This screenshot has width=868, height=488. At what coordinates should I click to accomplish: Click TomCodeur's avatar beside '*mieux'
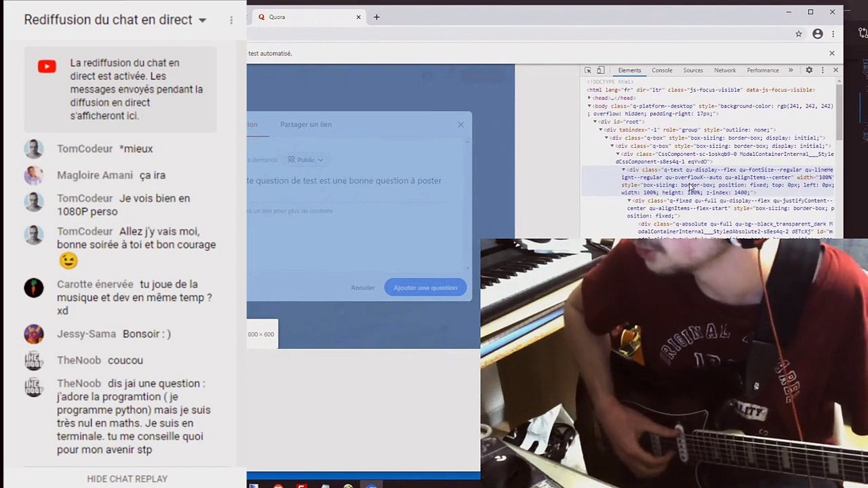33,148
